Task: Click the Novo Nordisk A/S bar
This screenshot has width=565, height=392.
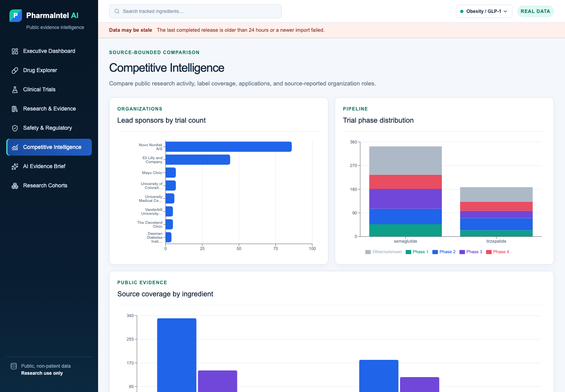Action: point(229,147)
